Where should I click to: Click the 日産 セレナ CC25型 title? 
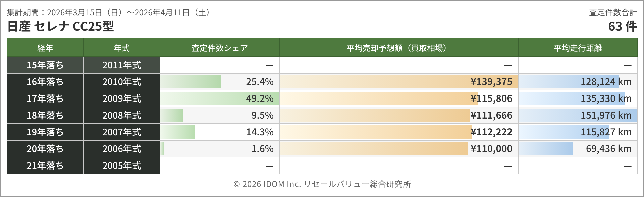(x=61, y=26)
